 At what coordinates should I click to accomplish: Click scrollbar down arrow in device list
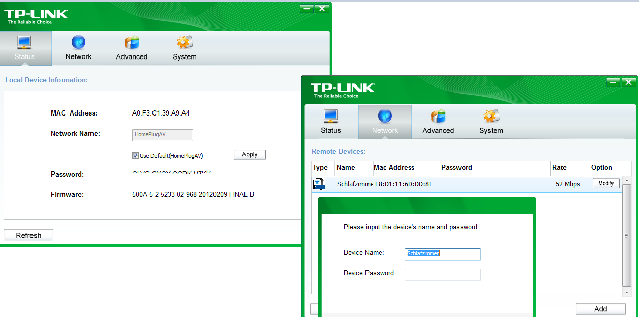point(627,292)
